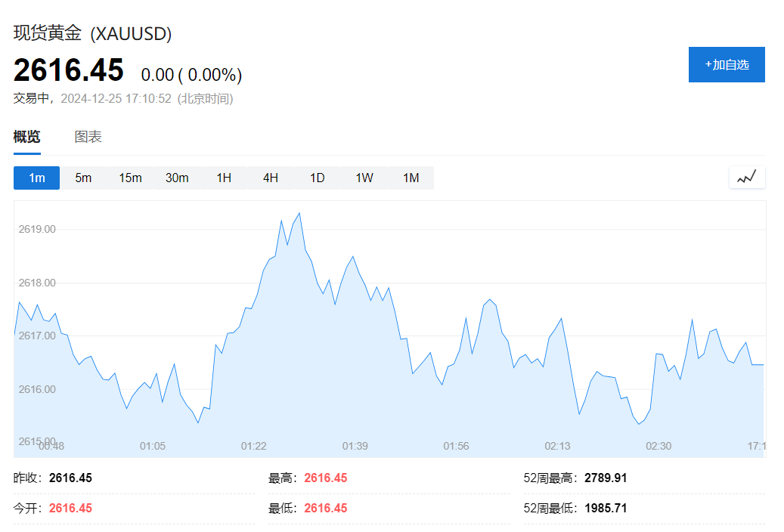
Task: Click the 01:22 time axis label
Action: tap(254, 446)
